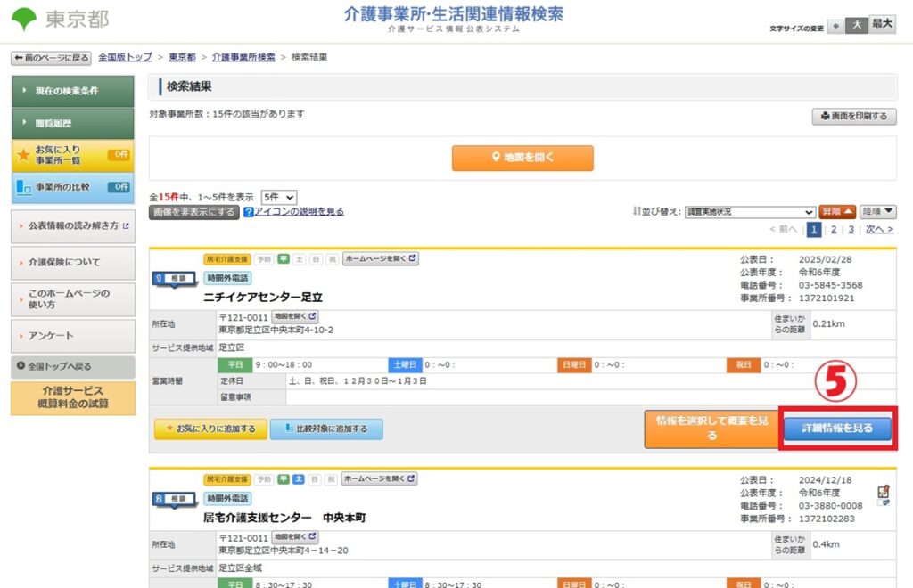
Task: Click blue 詳細情報を見る button
Action: [x=837, y=429]
